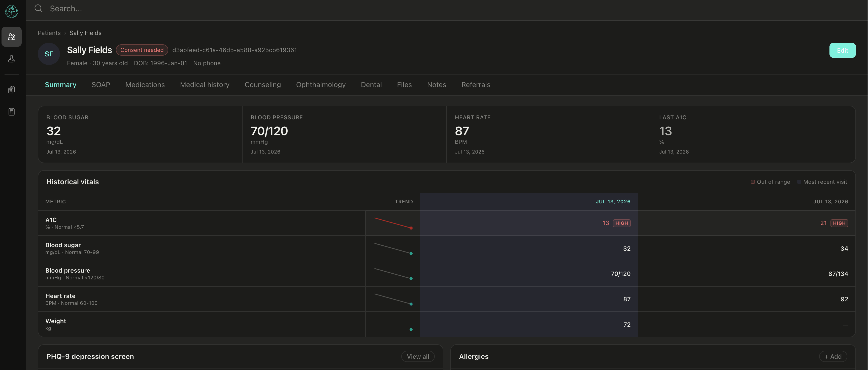Click blood sugar value 34
This screenshot has width=868, height=370.
844,248
